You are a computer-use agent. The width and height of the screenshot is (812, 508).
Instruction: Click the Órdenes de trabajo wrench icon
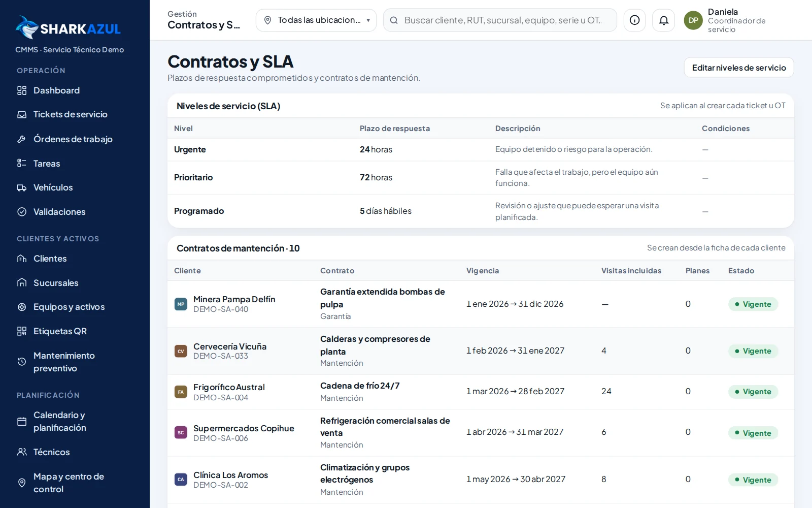(22, 139)
